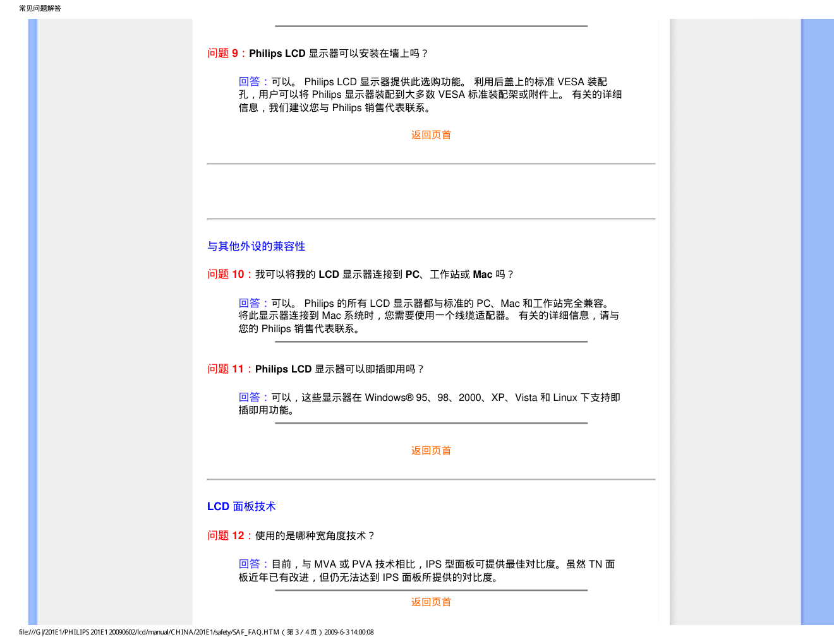Click question 11 about plug and play
The image size is (834, 644).
tap(316, 369)
